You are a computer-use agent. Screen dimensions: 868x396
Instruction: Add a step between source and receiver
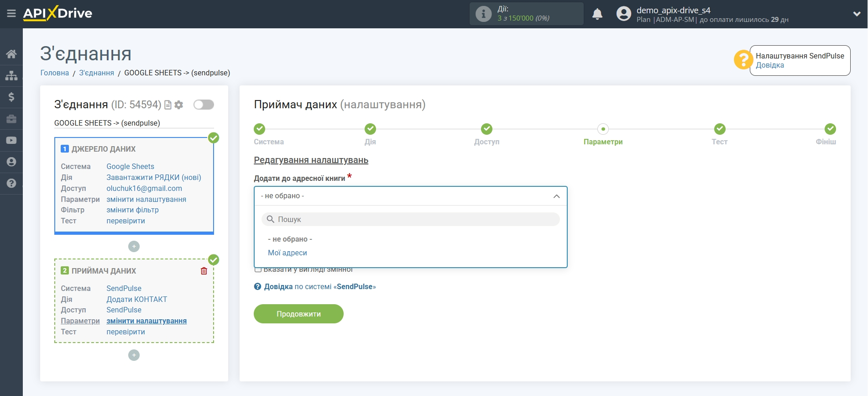[x=134, y=247]
